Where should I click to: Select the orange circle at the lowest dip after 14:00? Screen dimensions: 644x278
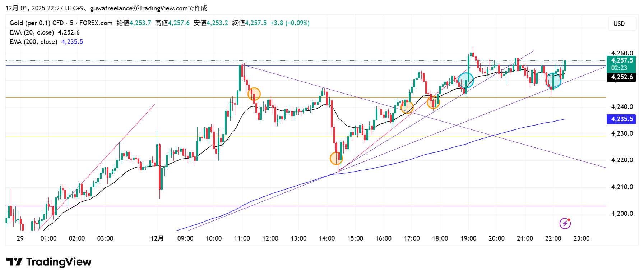[x=336, y=158]
